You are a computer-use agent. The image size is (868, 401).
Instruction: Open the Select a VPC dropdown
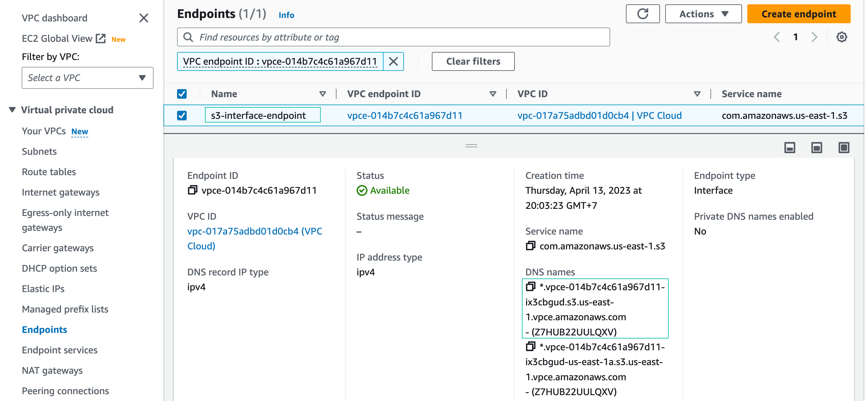(x=87, y=78)
